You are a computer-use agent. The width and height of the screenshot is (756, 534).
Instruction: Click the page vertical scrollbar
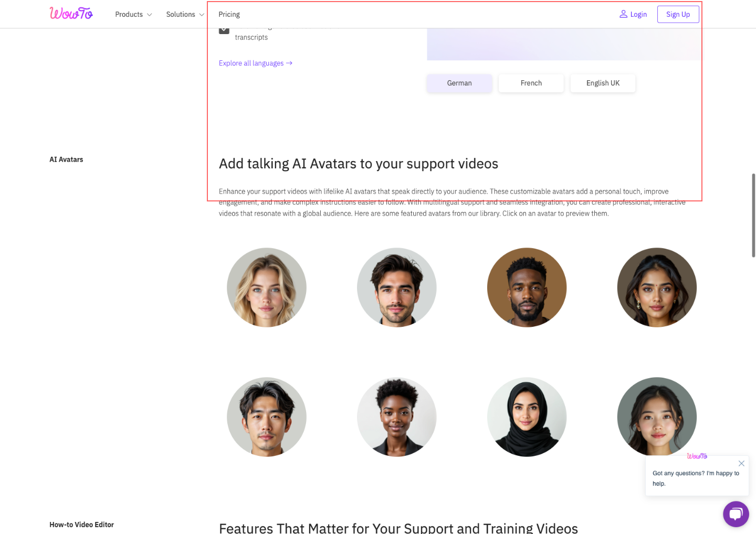(x=753, y=215)
